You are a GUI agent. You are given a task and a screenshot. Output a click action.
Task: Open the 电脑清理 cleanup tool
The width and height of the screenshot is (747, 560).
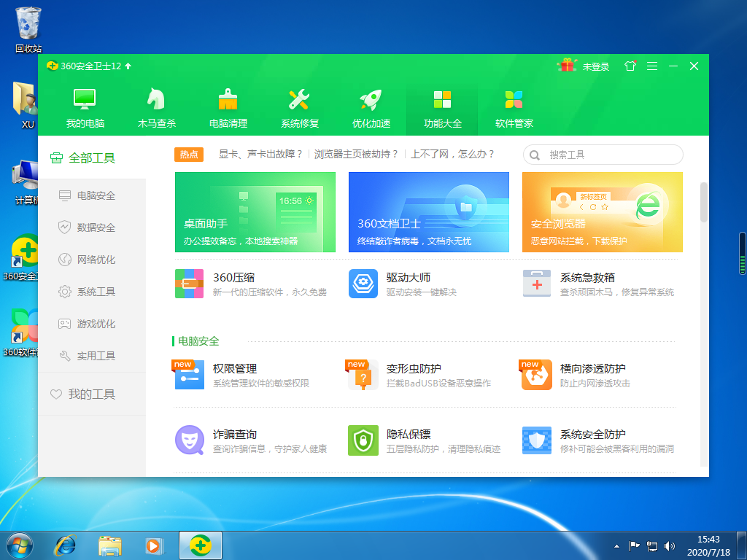tap(228, 106)
